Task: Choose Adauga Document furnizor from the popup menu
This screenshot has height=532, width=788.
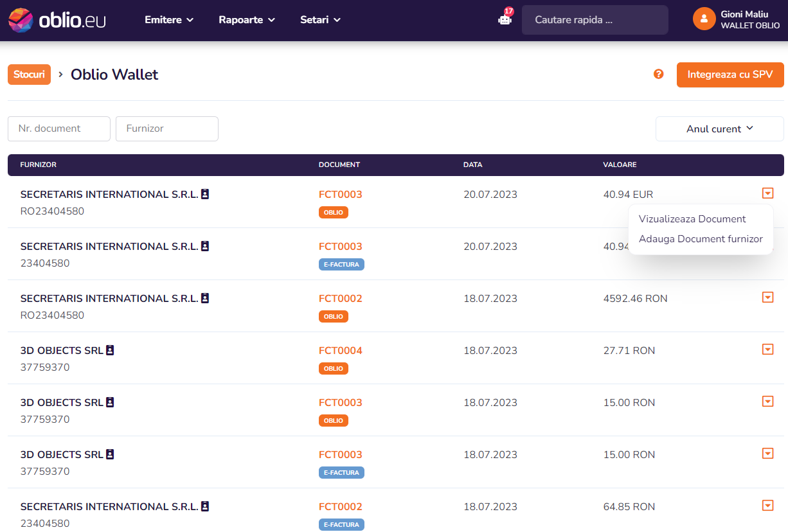Action: (701, 239)
